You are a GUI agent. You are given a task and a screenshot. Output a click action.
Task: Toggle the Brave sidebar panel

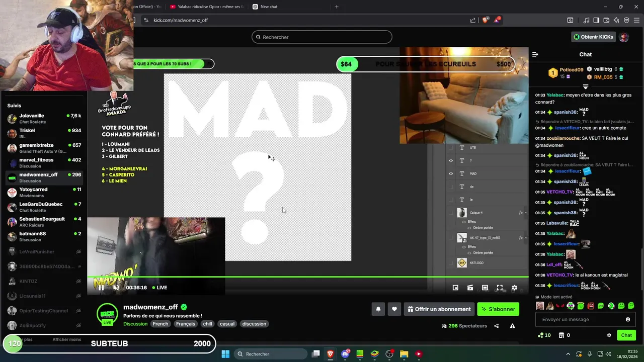click(596, 20)
